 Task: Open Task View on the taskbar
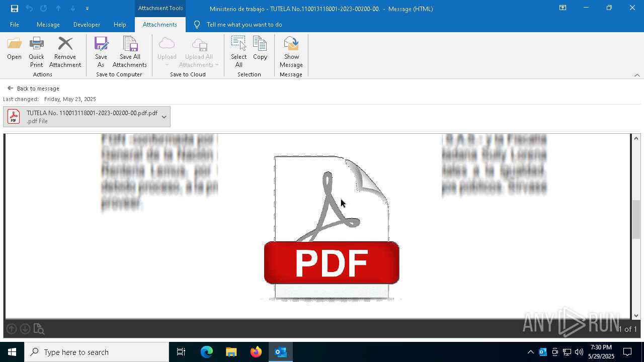pos(181,352)
